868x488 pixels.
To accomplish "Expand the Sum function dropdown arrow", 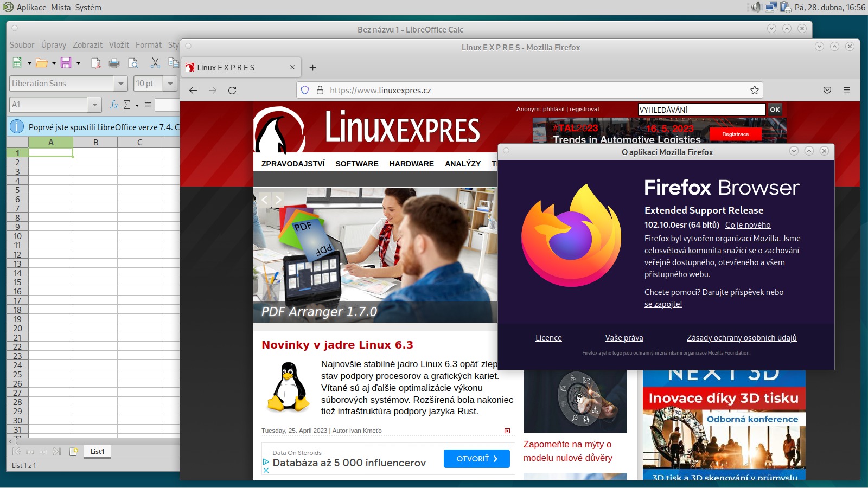I will 137,105.
